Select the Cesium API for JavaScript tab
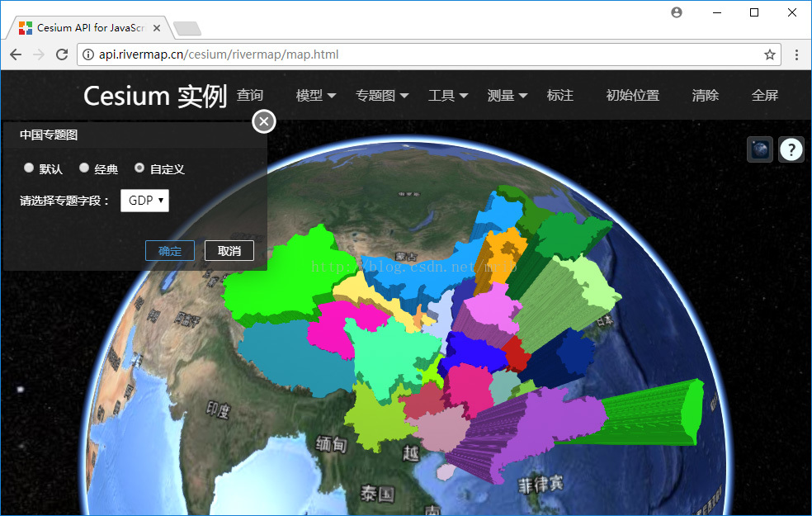Image resolution: width=812 pixels, height=516 pixels. [x=91, y=28]
